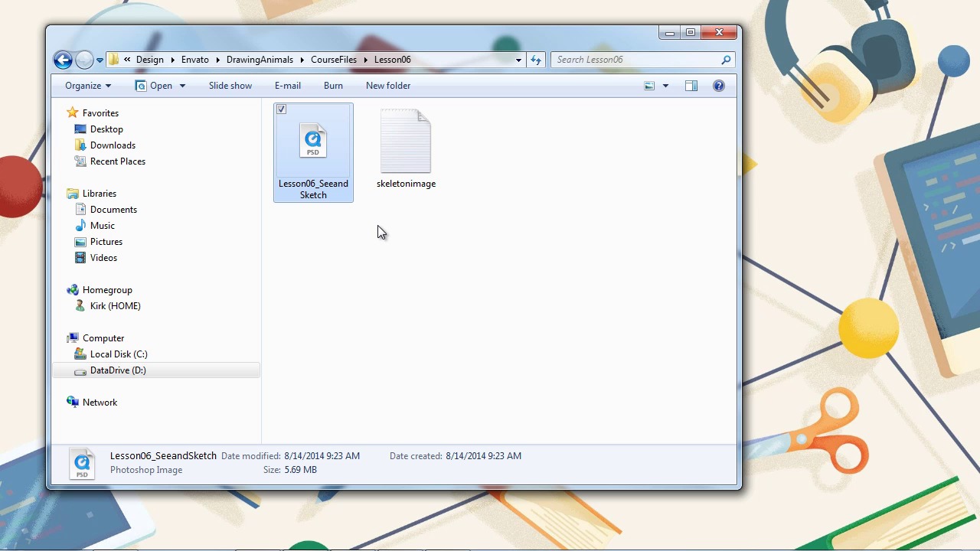The width and height of the screenshot is (980, 551).
Task: Click the Desktop icon in Favorites
Action: [x=80, y=129]
